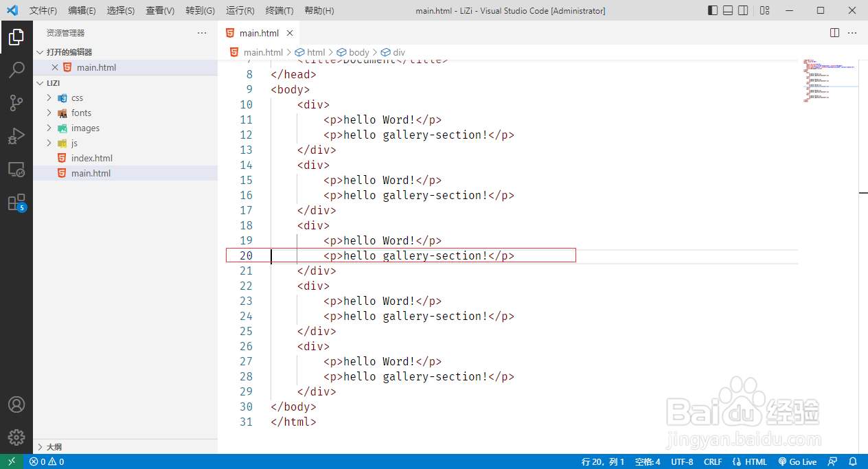Expand the 大纲 outline section

(x=126, y=446)
